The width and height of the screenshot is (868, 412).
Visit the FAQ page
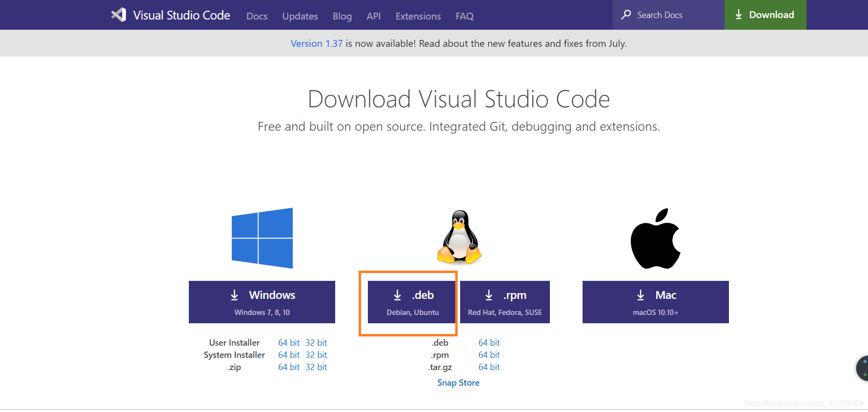click(x=464, y=16)
